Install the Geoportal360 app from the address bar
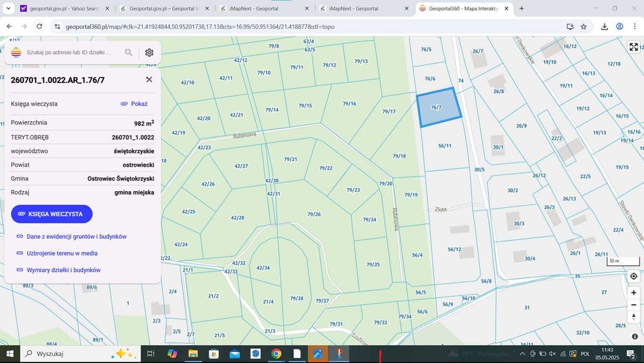Image resolution: width=644 pixels, height=363 pixels. 570,26
